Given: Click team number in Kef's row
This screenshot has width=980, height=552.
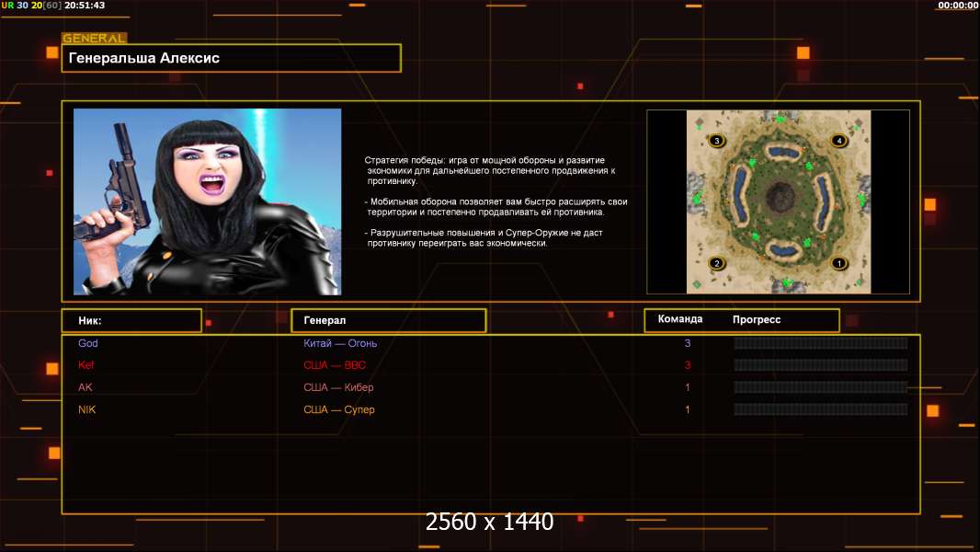Looking at the screenshot, I should pyautogui.click(x=688, y=365).
